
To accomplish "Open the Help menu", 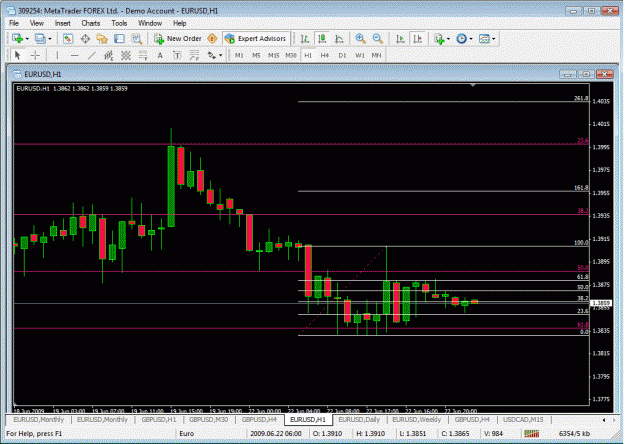I will click(179, 23).
